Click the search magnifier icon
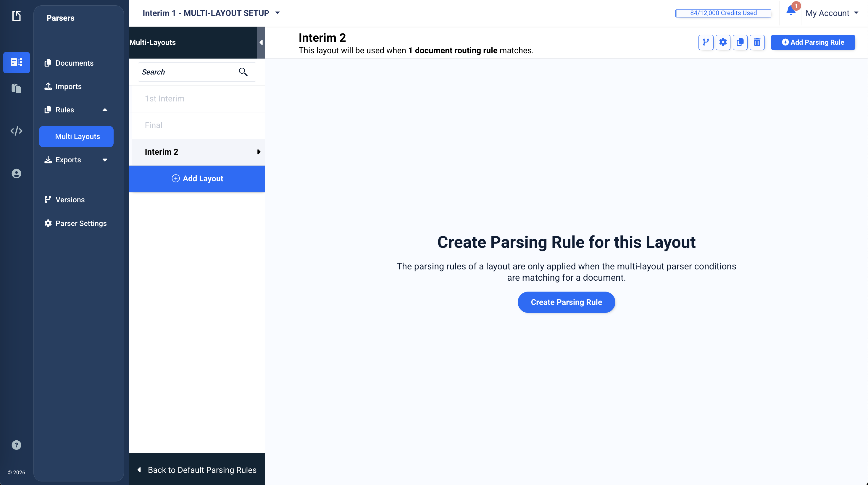This screenshot has height=485, width=868. pos(243,72)
